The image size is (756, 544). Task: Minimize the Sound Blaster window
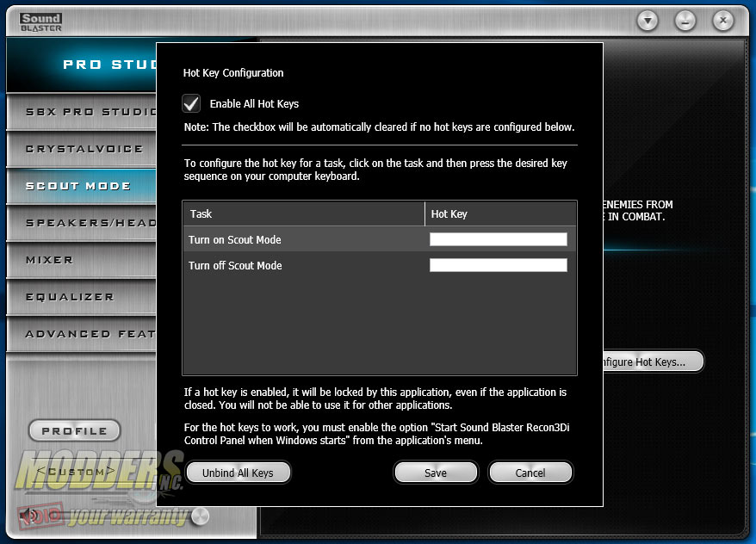[x=685, y=21]
